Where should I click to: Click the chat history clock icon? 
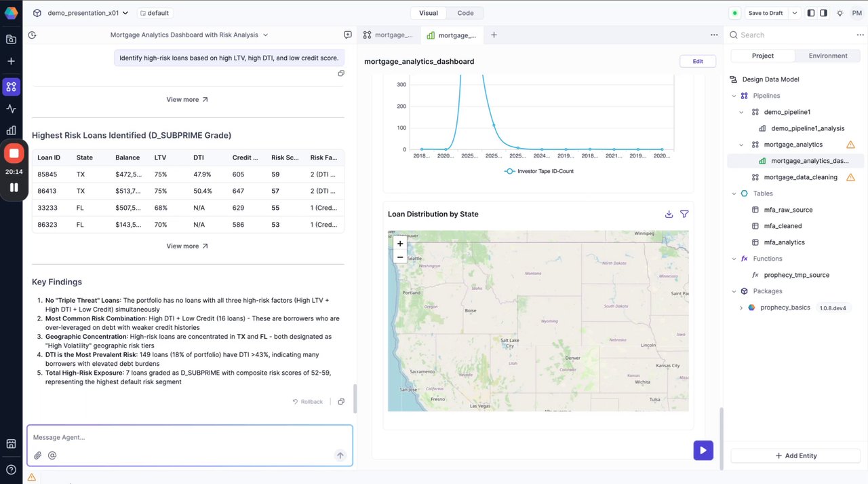tap(32, 35)
